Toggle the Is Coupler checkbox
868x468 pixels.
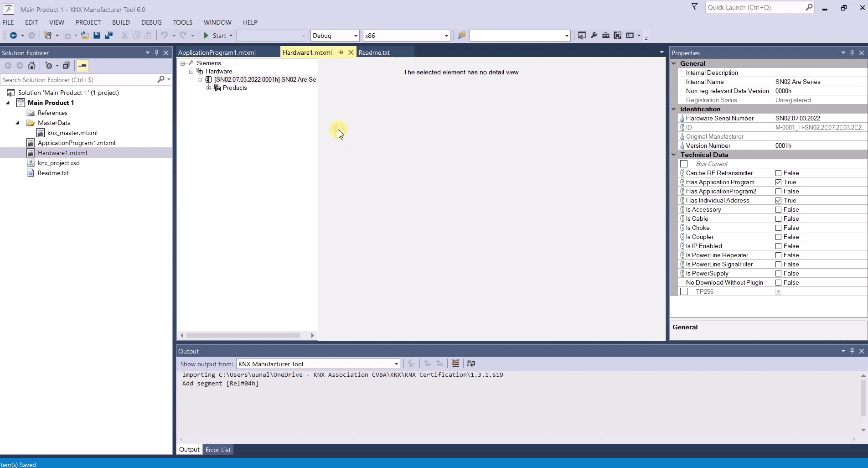(779, 237)
